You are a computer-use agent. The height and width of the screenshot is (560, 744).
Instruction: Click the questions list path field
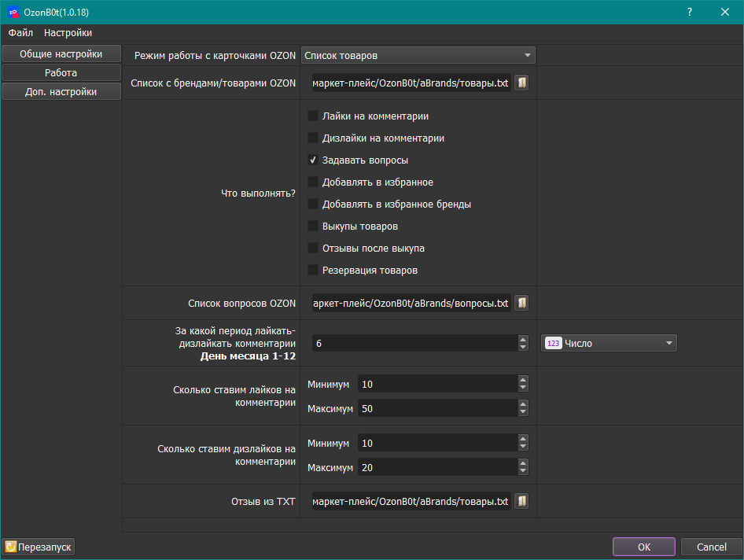411,303
